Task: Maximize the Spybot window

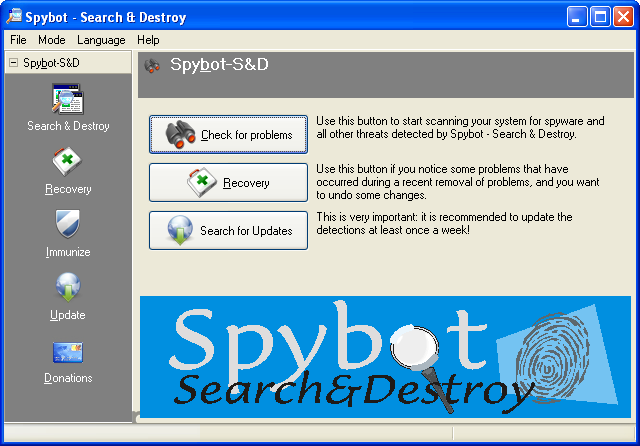Action: click(600, 17)
